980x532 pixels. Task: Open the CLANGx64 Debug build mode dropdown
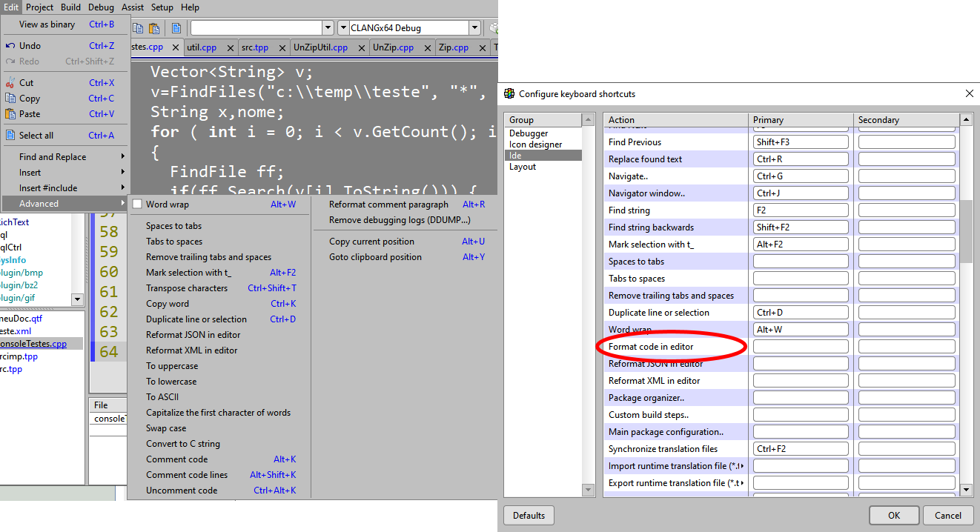474,28
